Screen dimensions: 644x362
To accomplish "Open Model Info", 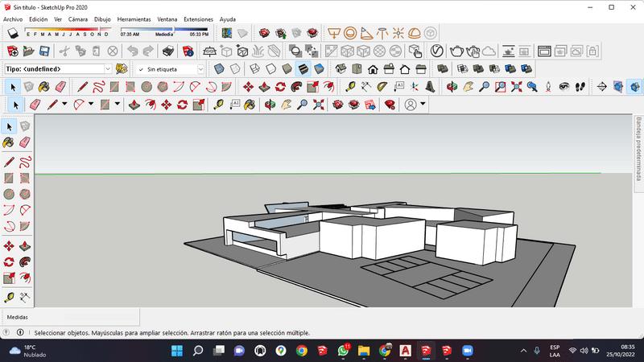I will 188,51.
